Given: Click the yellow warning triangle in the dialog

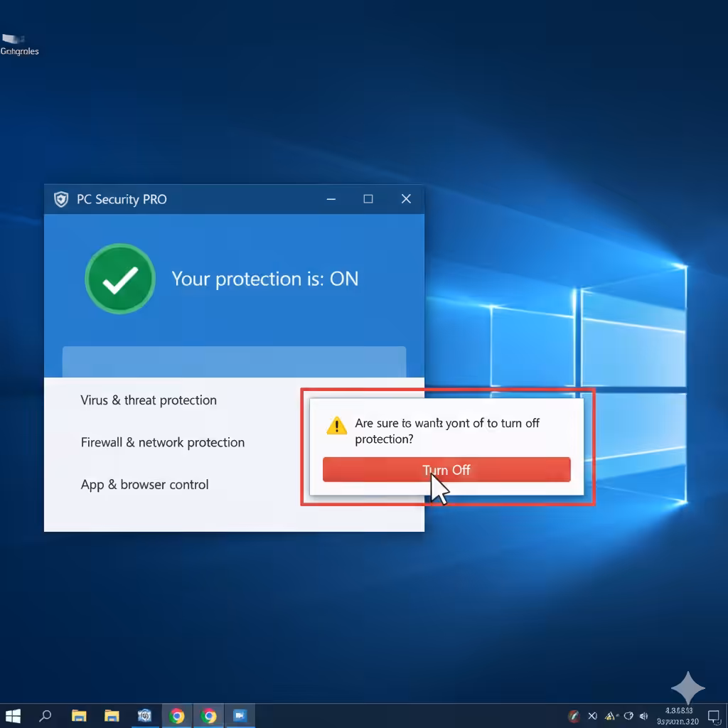Looking at the screenshot, I should pos(336,425).
